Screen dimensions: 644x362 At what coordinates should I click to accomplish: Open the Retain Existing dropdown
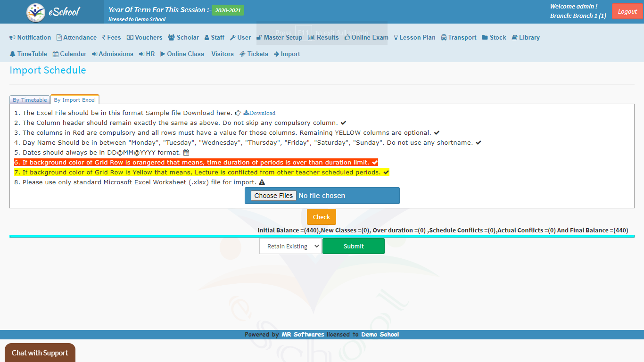(290, 246)
